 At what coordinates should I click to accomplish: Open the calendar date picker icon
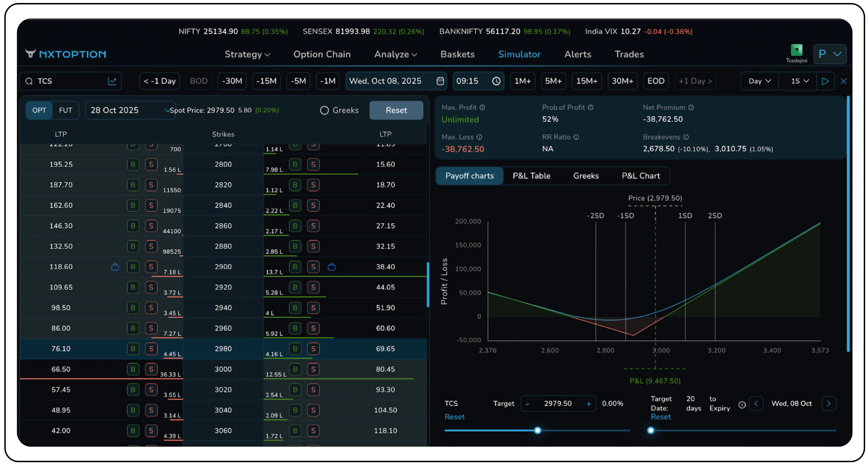point(440,81)
